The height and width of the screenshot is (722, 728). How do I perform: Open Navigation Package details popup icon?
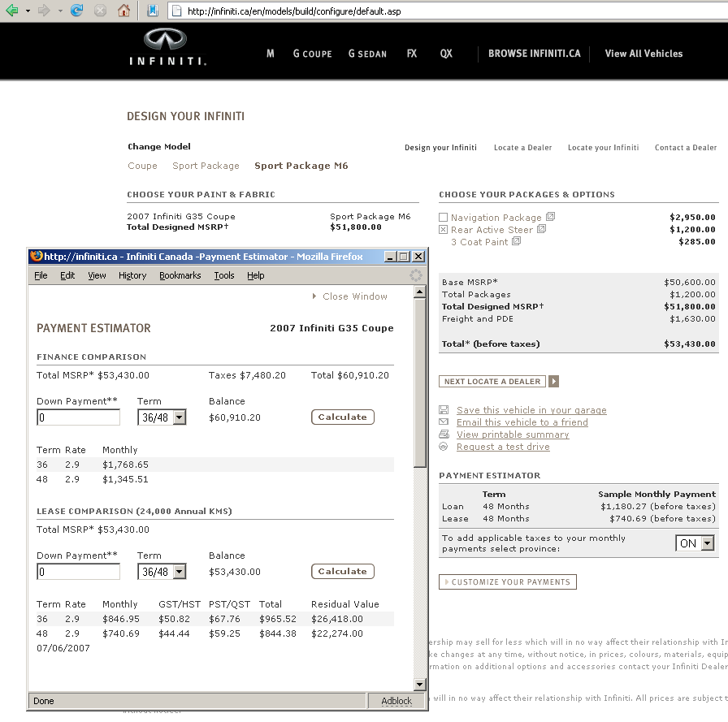point(550,217)
